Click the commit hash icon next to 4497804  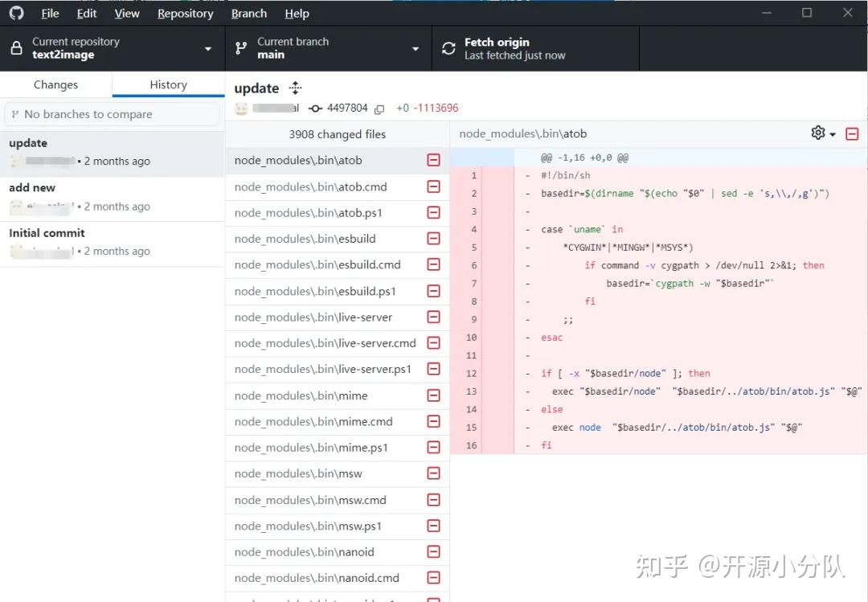pyautogui.click(x=316, y=108)
